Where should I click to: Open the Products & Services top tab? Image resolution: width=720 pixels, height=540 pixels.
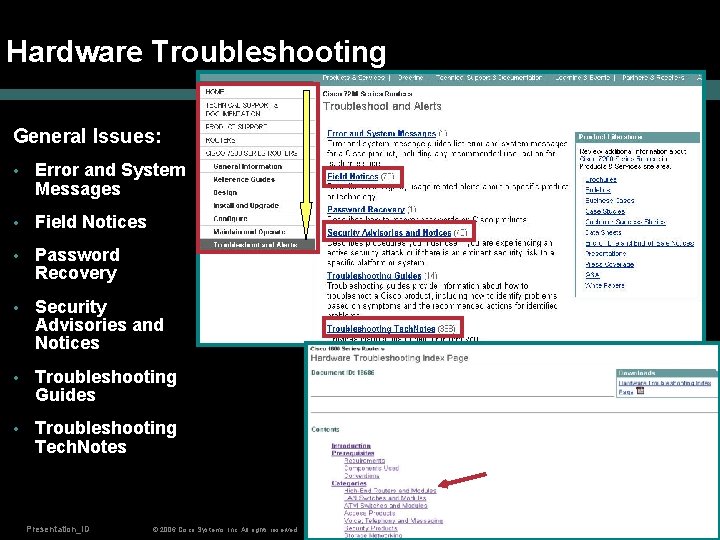click(x=353, y=78)
